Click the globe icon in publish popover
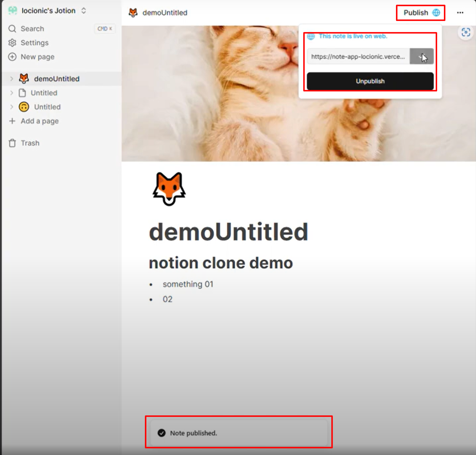This screenshot has width=476, height=455. click(311, 36)
